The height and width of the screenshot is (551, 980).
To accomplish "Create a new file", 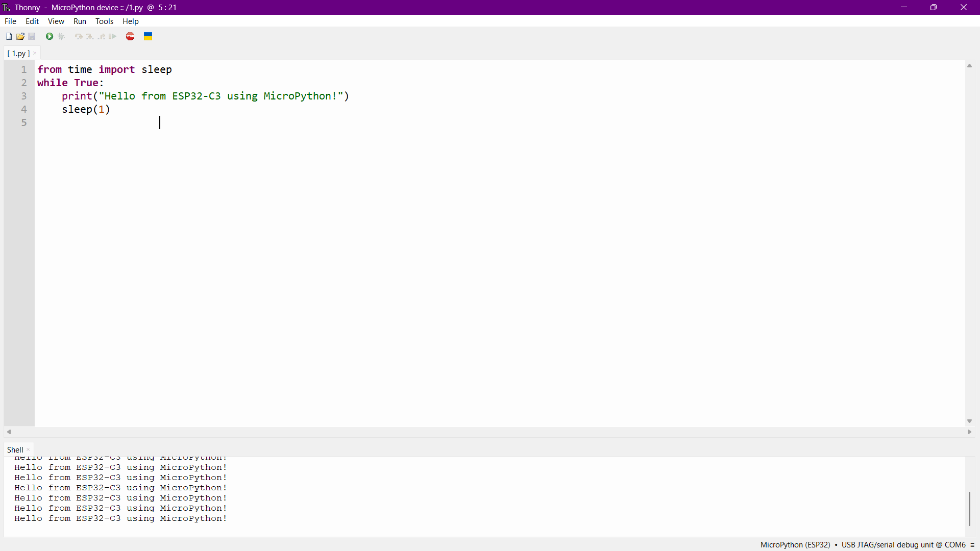I will pyautogui.click(x=8, y=36).
